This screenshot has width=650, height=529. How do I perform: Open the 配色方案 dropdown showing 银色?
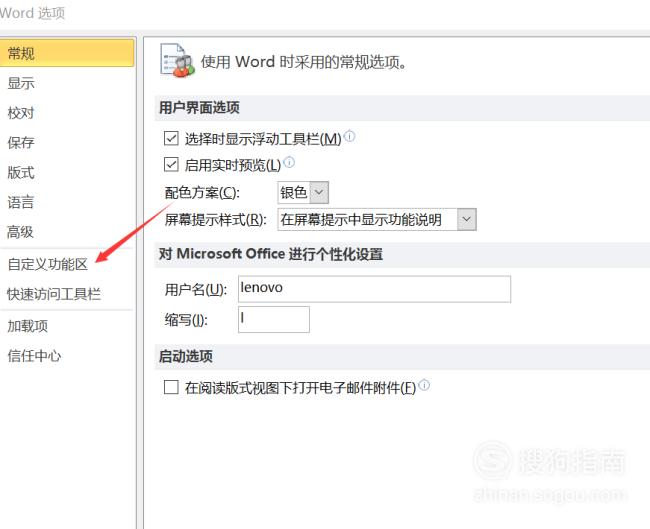pyautogui.click(x=303, y=192)
